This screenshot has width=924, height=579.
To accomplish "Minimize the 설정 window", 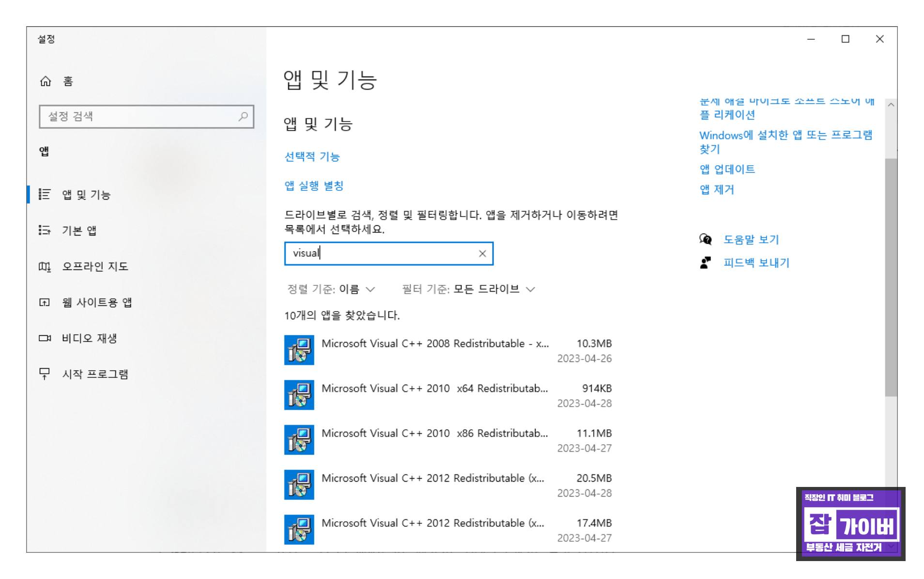I will 811,39.
